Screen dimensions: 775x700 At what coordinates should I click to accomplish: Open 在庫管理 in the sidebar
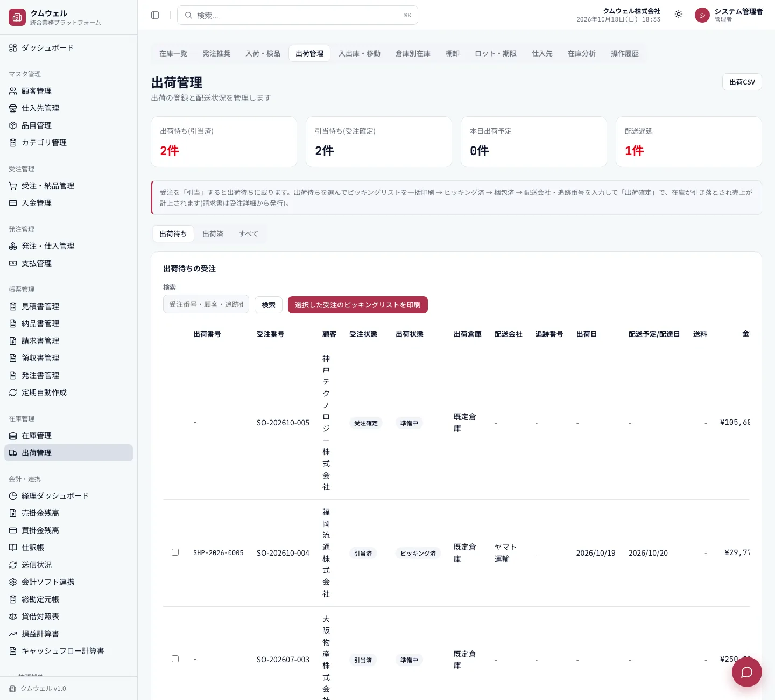[x=69, y=436]
